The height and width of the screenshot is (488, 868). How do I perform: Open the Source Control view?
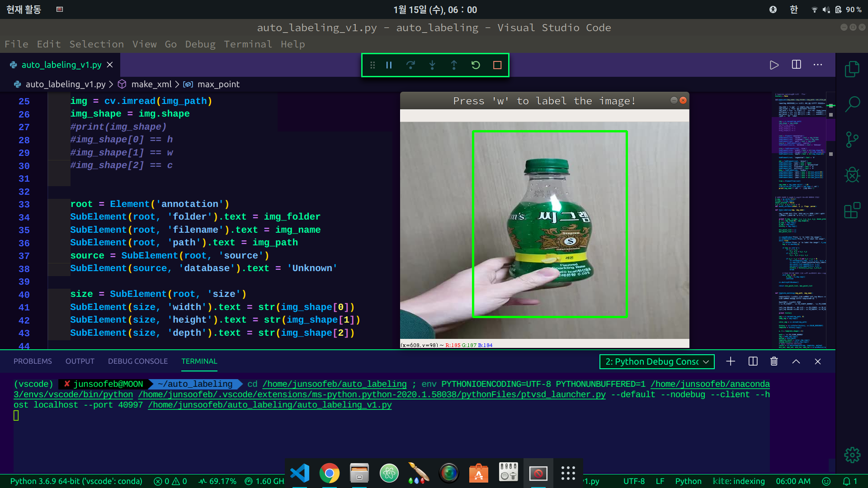(x=852, y=140)
